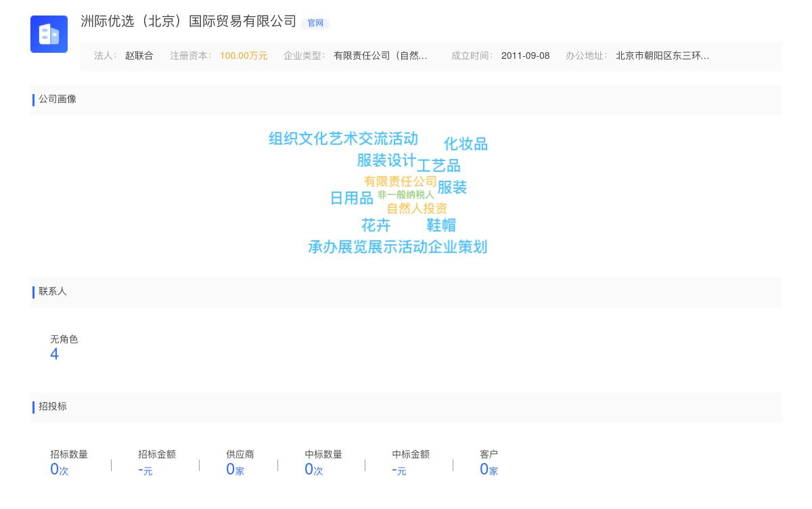
Task: Expand truncated office address 北京市朝阳区东三环...
Action: pos(662,56)
